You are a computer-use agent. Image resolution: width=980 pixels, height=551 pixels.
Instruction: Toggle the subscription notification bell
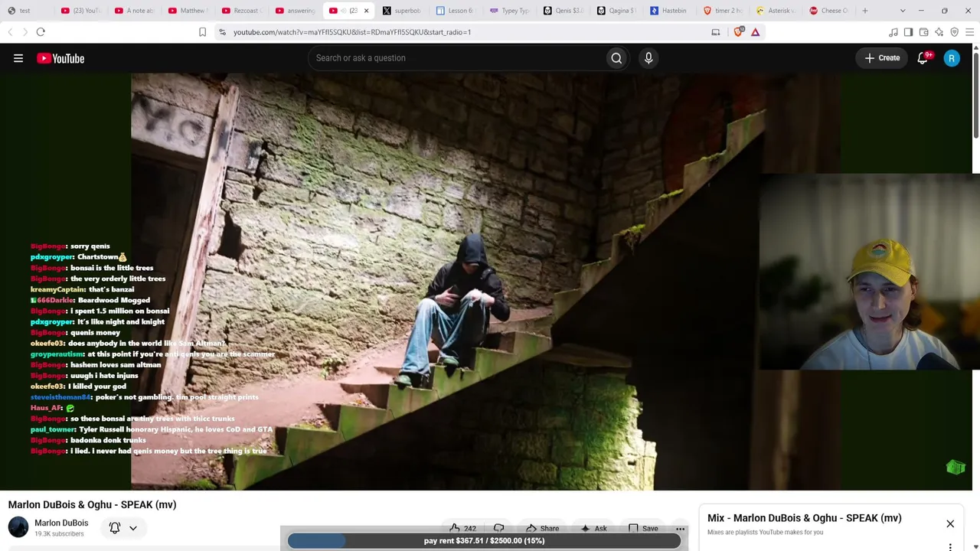pyautogui.click(x=115, y=527)
